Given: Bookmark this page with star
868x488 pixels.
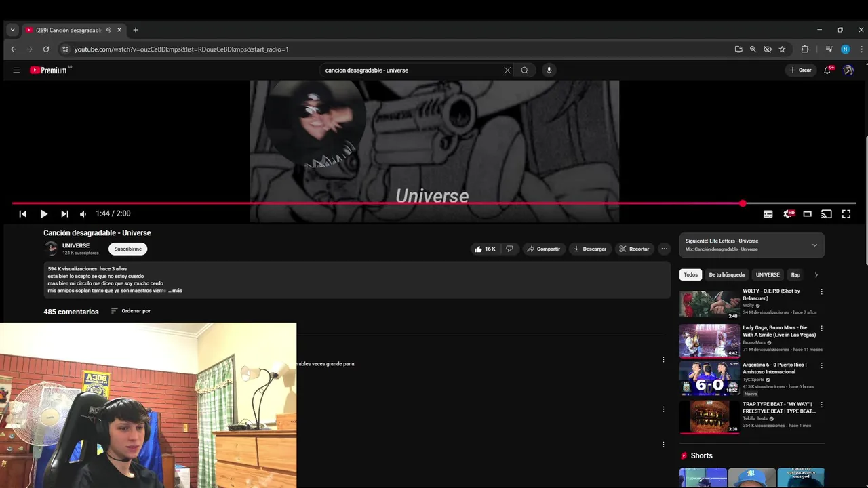Looking at the screenshot, I should click(x=782, y=49).
